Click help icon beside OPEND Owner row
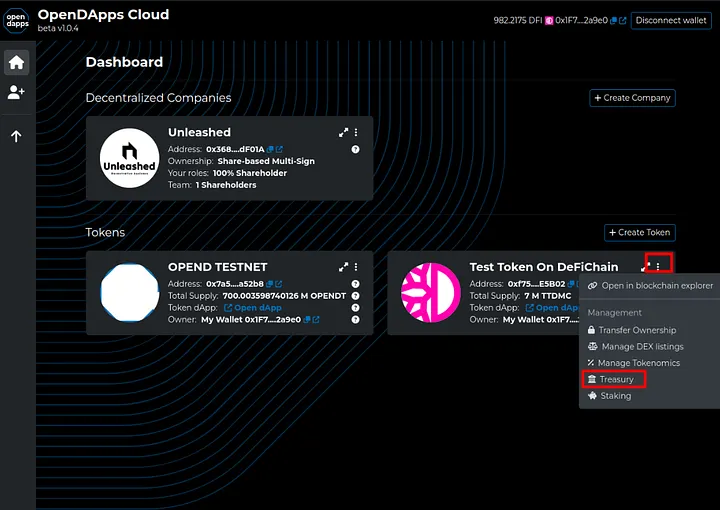Screen dimensions: 720x510 355,319
